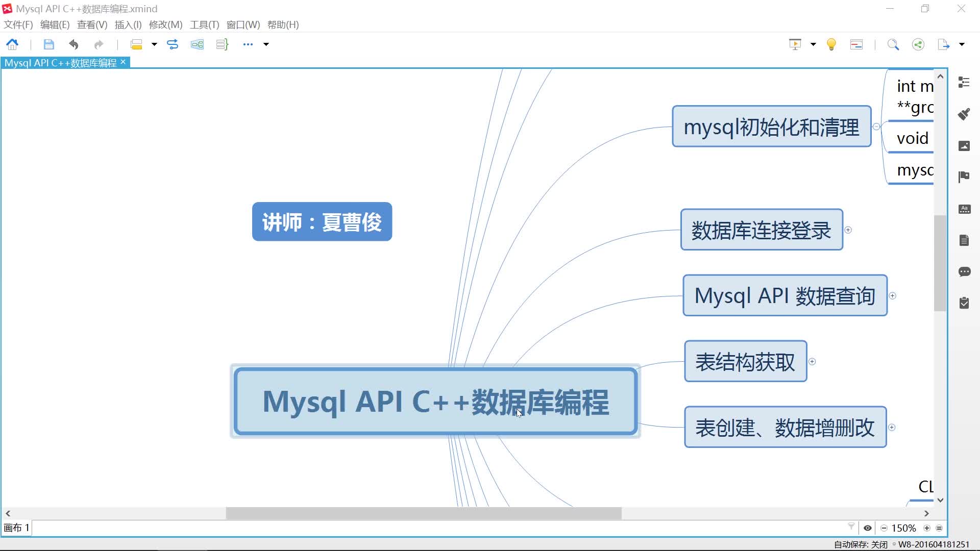Click the filter icon near zoom controls

point(851,526)
